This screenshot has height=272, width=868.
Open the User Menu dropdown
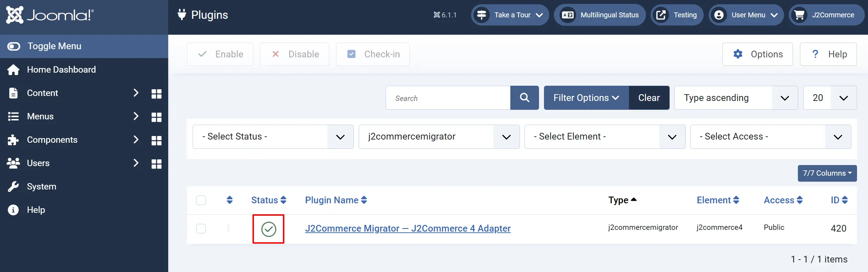coord(746,15)
